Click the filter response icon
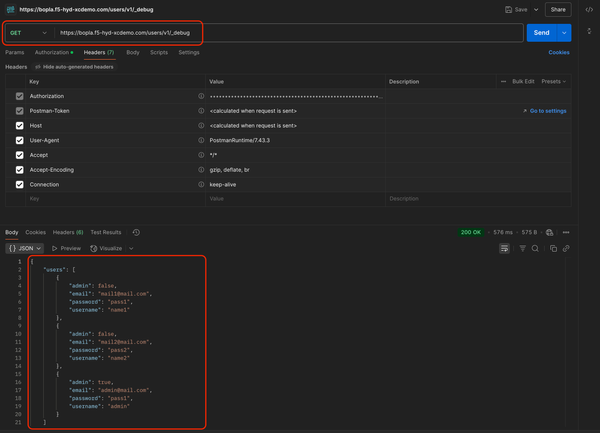The width and height of the screenshot is (600, 433). point(521,248)
